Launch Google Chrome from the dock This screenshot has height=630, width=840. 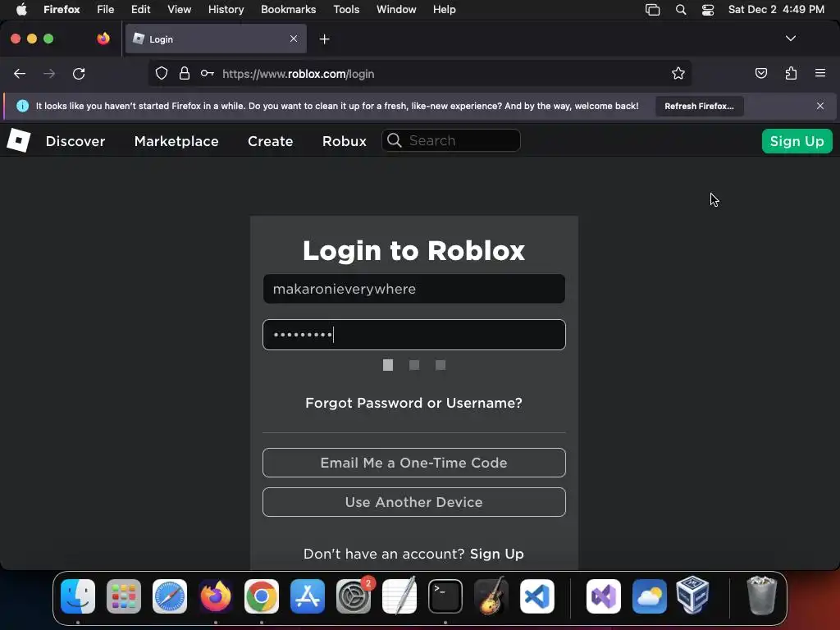click(x=262, y=596)
